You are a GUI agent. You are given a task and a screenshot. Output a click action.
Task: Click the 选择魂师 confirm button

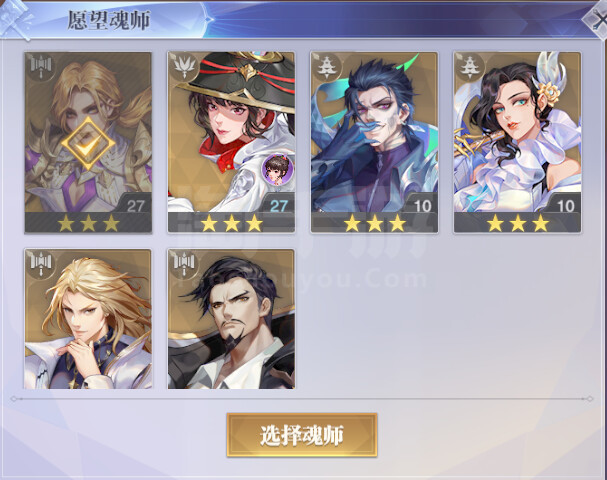point(302,435)
